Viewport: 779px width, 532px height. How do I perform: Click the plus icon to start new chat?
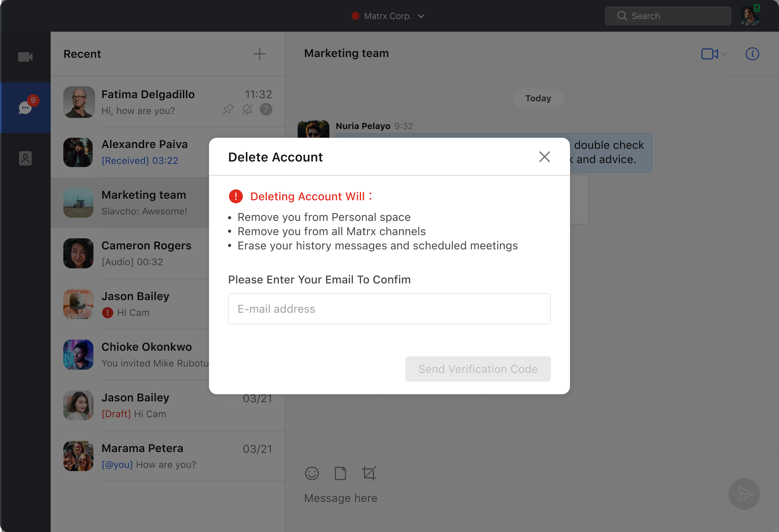tap(259, 54)
